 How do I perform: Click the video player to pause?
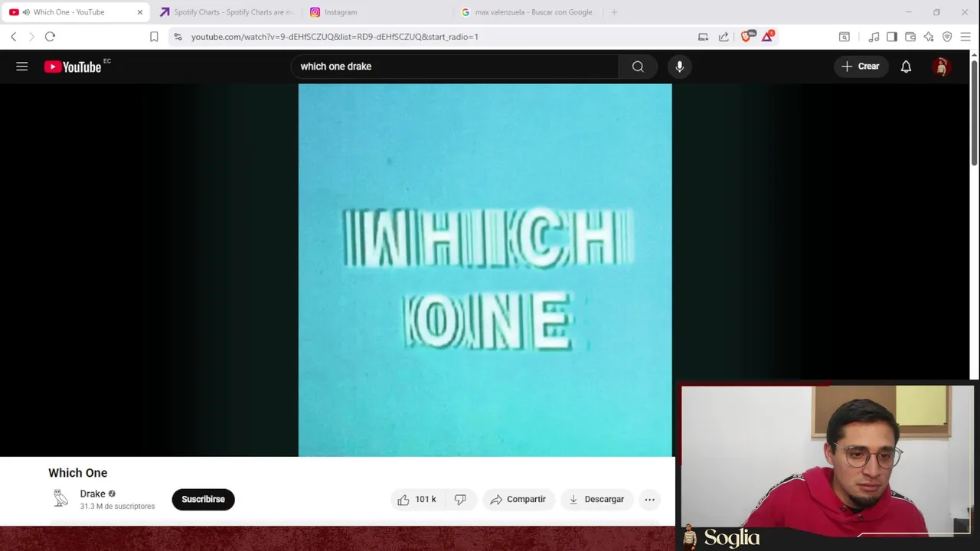(x=485, y=270)
